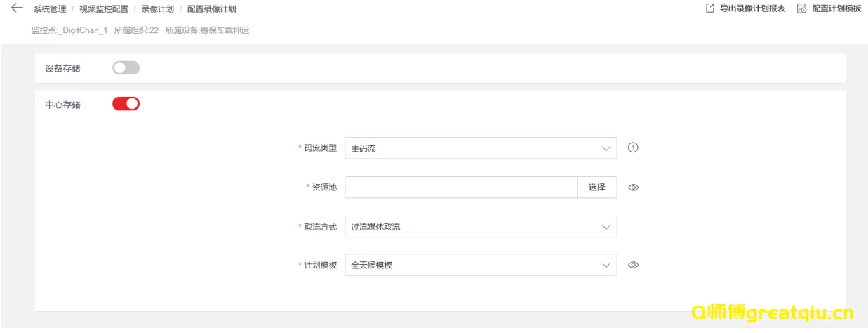Go back using the left arrow icon
Image resolution: width=868 pixels, height=333 pixels.
17,8
